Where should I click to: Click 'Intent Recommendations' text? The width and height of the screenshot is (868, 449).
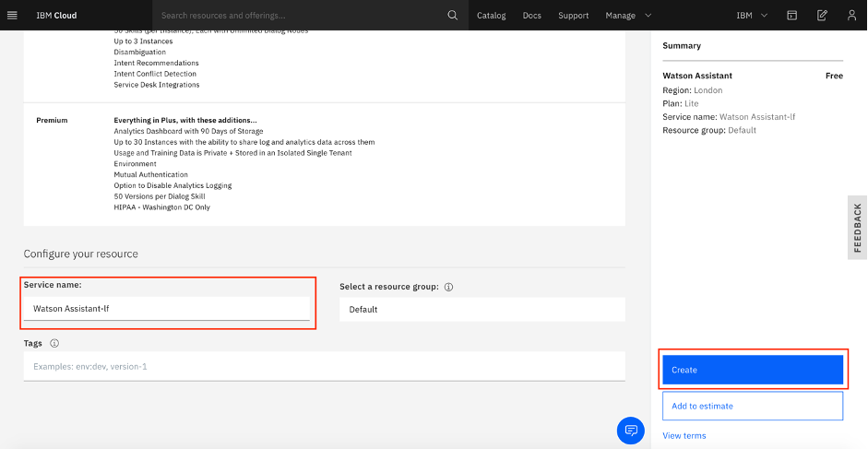tap(156, 63)
